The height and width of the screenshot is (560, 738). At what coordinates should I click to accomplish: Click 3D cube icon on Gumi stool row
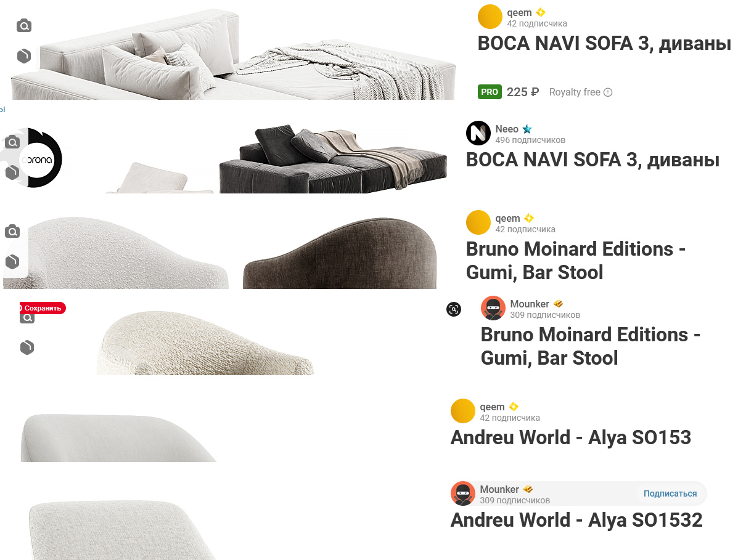[12, 261]
